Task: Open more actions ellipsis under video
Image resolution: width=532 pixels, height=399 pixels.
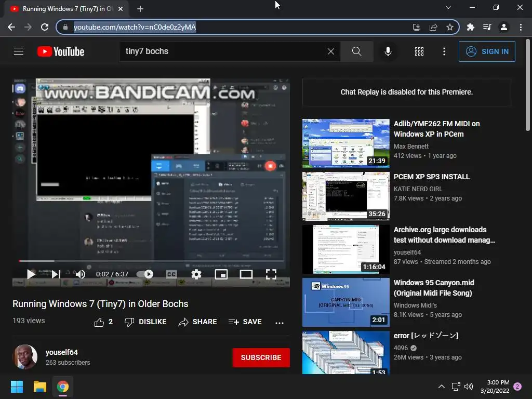Action: click(279, 323)
